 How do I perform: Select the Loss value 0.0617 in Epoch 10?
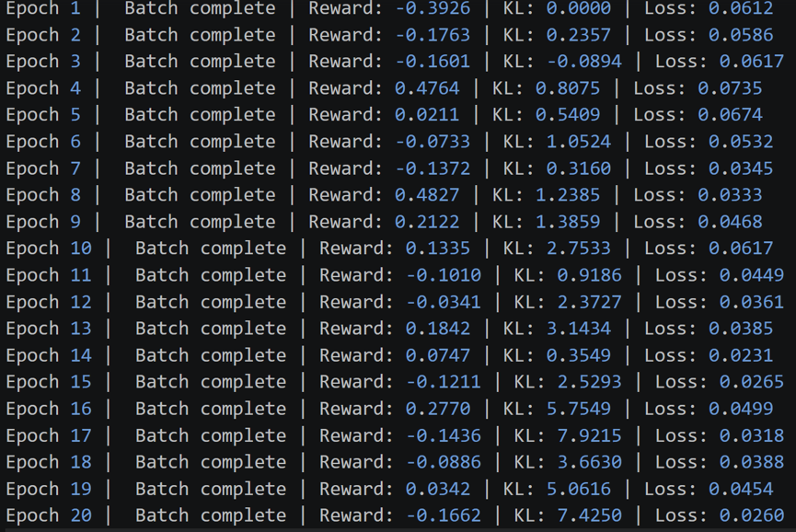click(x=741, y=249)
